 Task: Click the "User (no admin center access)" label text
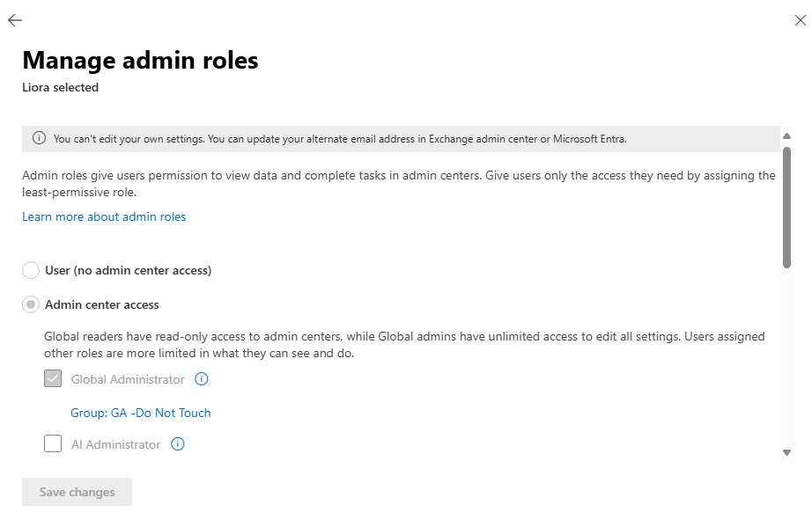tap(128, 270)
